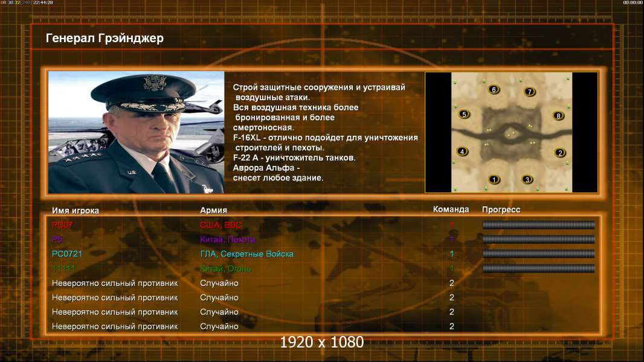Click the loading progress bar for PC0721
The width and height of the screenshot is (644, 362).
[x=538, y=254]
